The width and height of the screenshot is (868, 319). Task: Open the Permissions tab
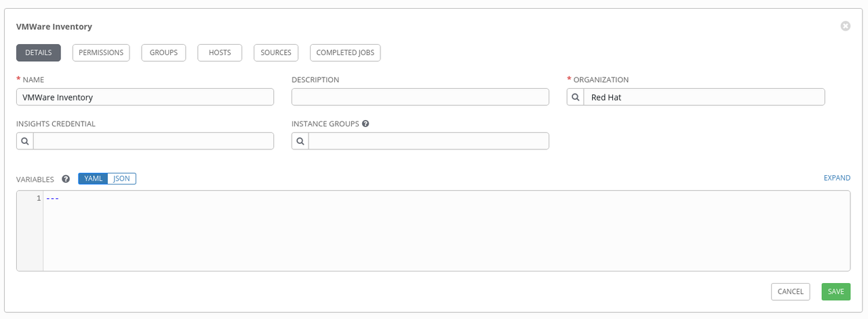coord(101,53)
